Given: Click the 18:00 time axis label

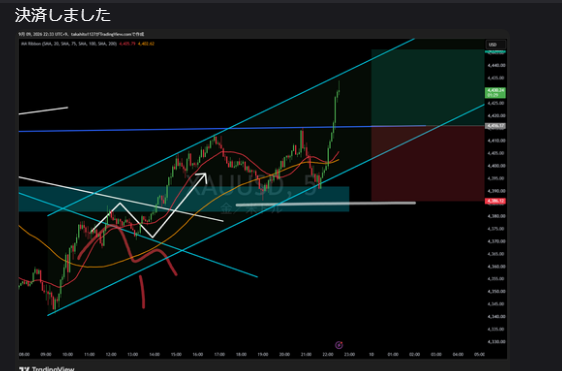Looking at the screenshot, I should (x=241, y=355).
